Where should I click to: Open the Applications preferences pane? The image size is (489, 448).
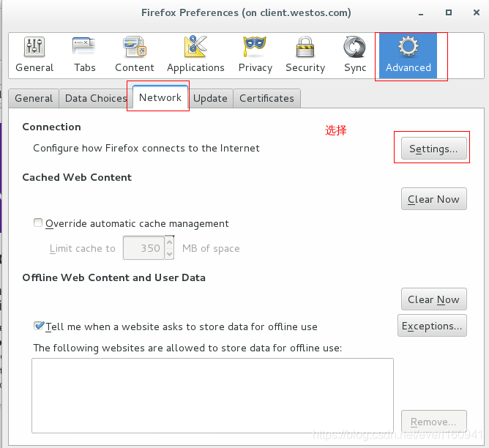195,55
